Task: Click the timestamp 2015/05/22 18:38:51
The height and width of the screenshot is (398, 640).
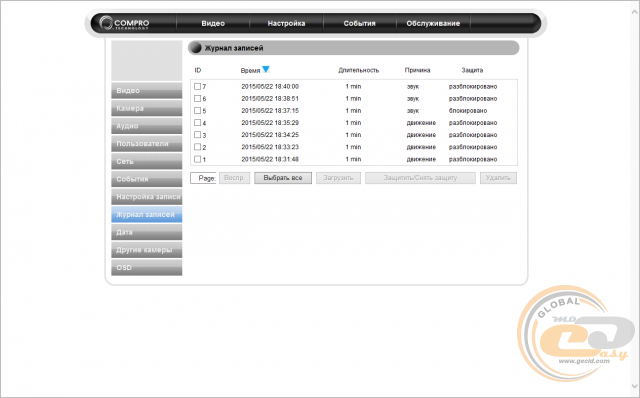Action: pos(270,98)
